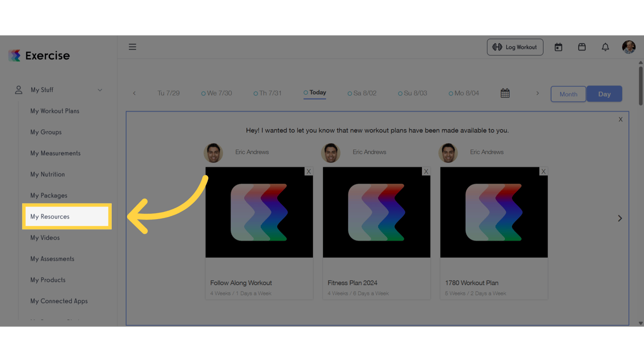The width and height of the screenshot is (644, 362).
Task: Open My Packages in sidebar
Action: [x=49, y=196]
